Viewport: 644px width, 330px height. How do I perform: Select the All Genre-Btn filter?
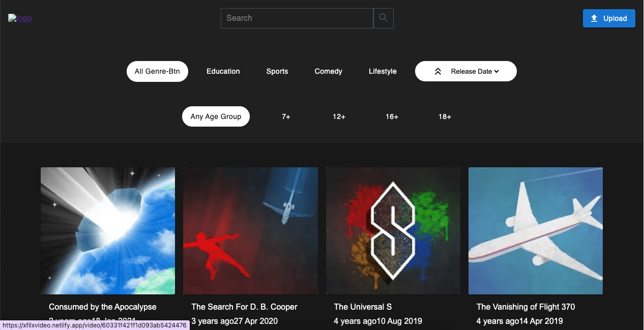point(157,72)
